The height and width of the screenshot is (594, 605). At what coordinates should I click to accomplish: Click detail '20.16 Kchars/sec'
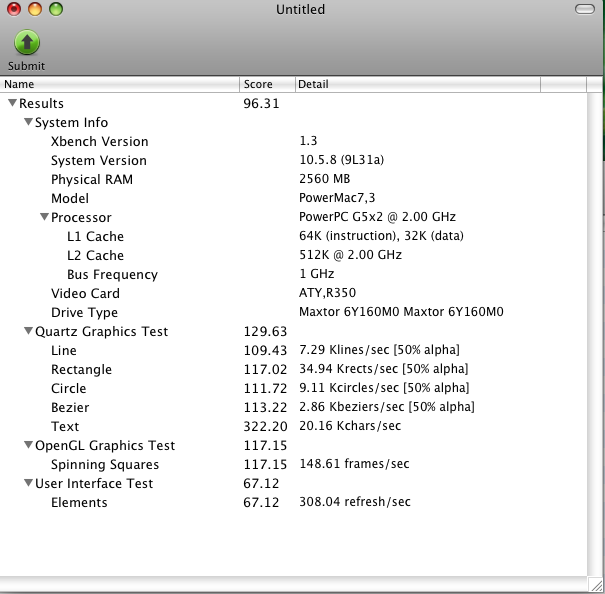(x=350, y=425)
